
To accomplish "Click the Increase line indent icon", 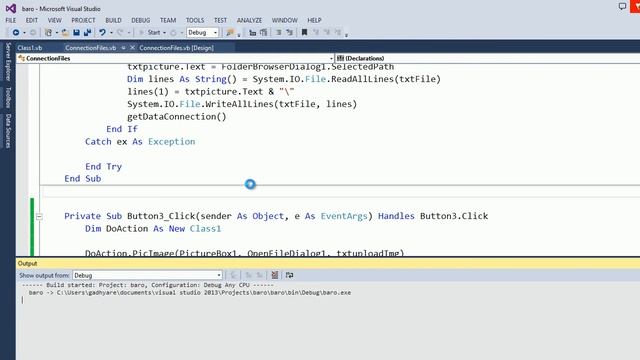I will pyautogui.click(x=289, y=32).
